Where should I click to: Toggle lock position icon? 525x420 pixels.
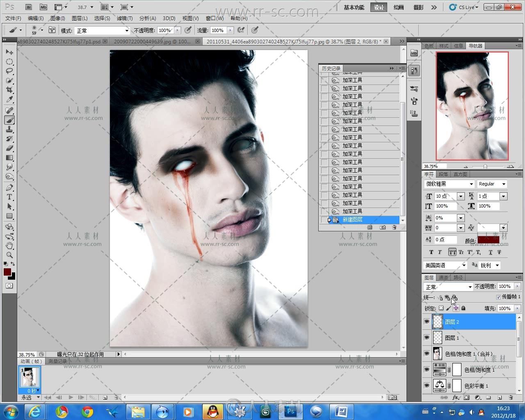[456, 308]
